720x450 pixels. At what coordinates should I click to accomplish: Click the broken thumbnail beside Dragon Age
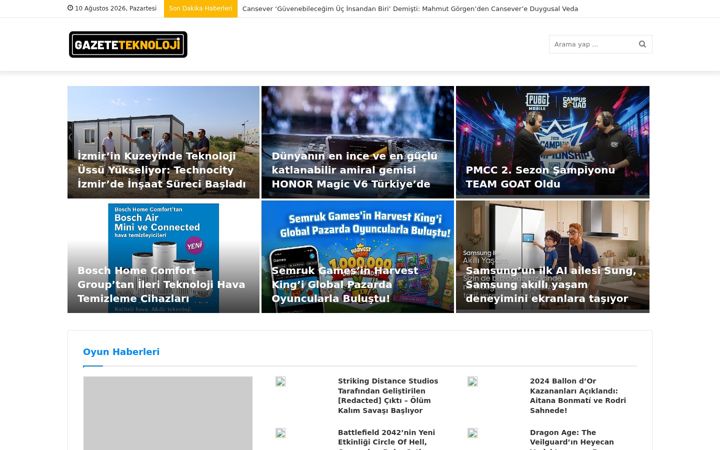pyautogui.click(x=472, y=433)
